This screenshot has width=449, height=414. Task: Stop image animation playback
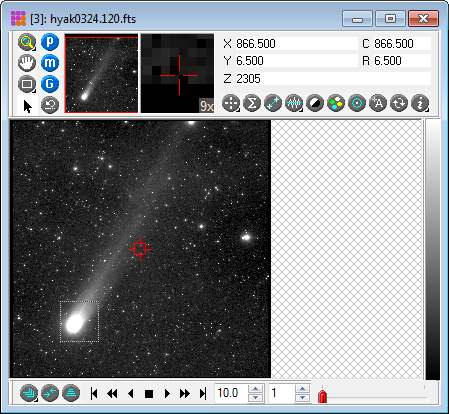(x=149, y=394)
